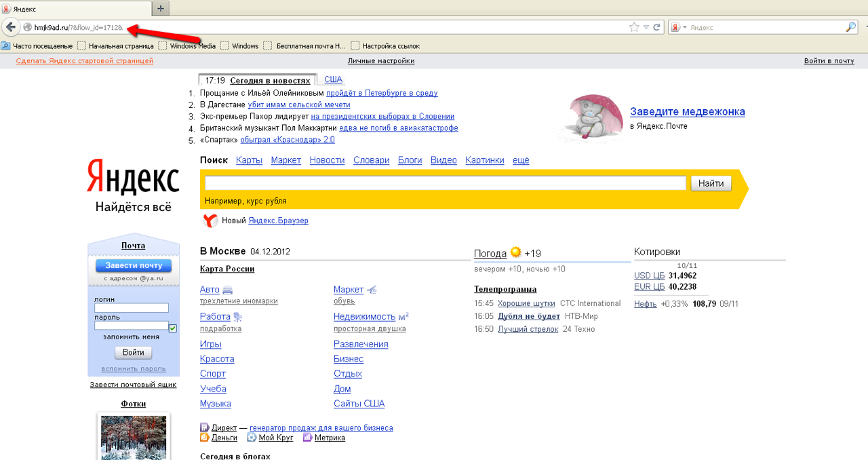
Task: Open the Телепрограмма link
Action: [x=505, y=289]
